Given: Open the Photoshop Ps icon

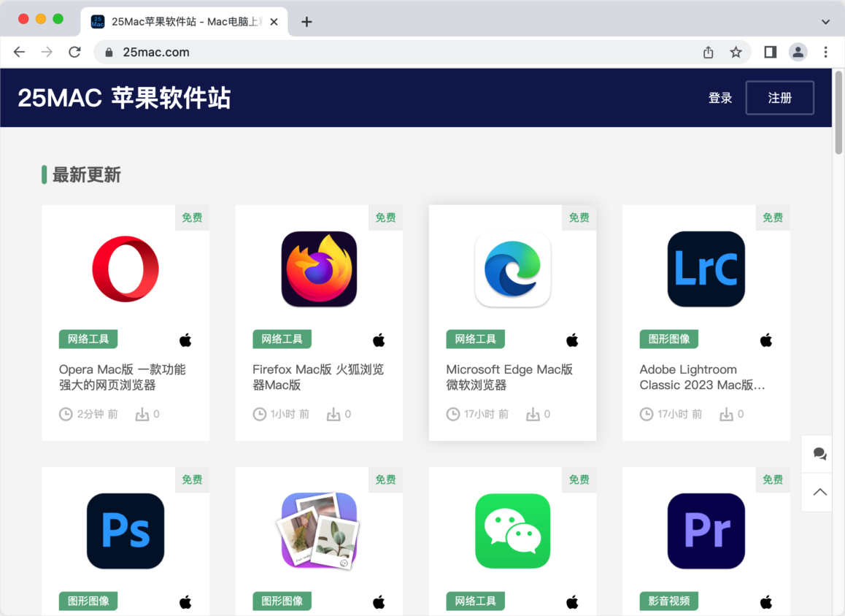Looking at the screenshot, I should pyautogui.click(x=126, y=531).
